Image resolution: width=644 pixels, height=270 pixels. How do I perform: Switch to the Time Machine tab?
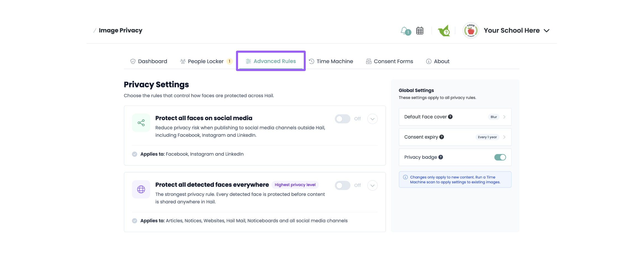pos(331,61)
